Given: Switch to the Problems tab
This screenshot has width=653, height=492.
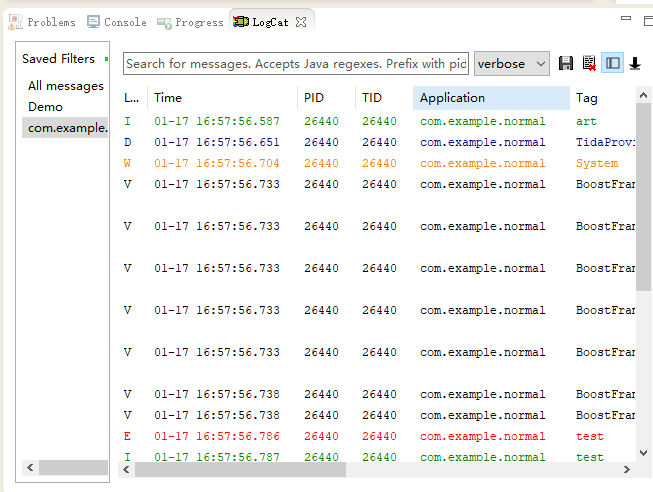Looking at the screenshot, I should tap(42, 22).
